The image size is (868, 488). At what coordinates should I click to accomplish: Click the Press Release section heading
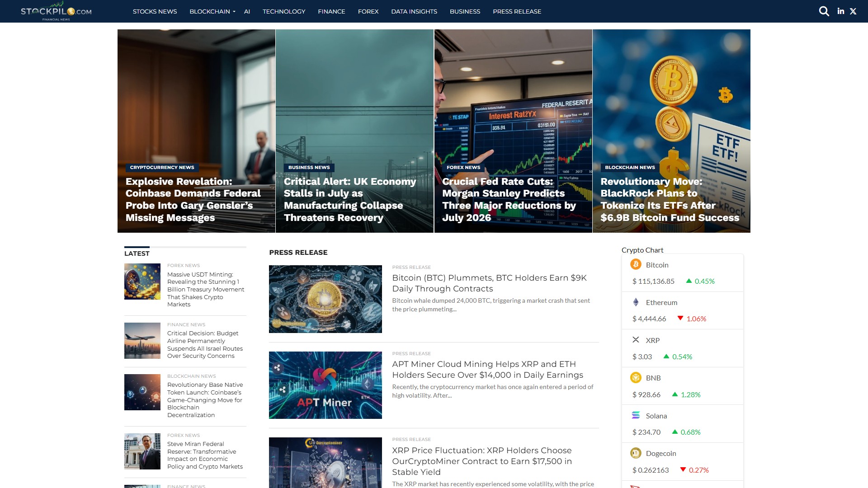point(298,253)
